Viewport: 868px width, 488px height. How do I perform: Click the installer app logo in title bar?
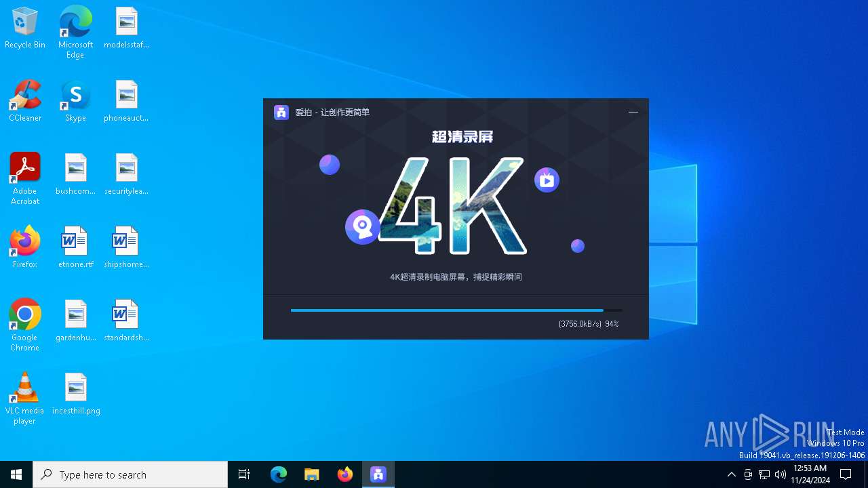(281, 113)
